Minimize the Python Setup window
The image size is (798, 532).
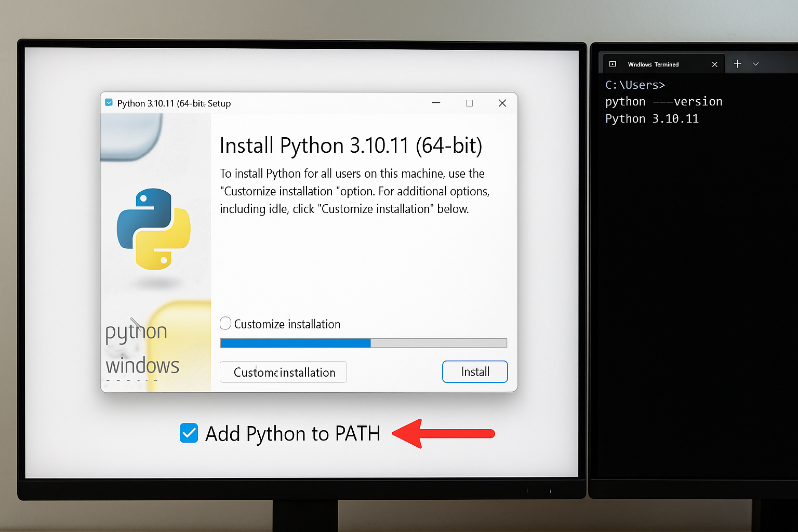point(436,103)
